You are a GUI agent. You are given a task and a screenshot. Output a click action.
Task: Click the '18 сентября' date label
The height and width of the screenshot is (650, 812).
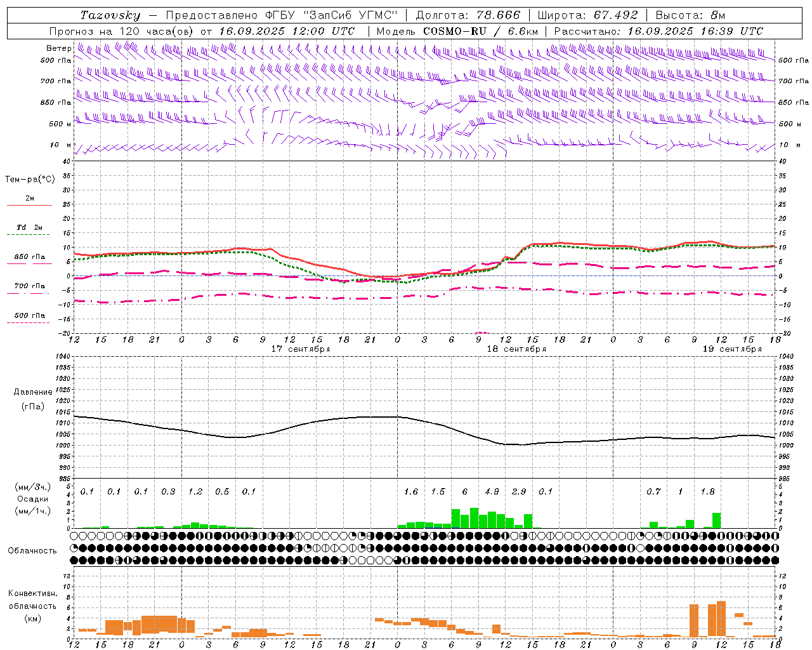[516, 349]
